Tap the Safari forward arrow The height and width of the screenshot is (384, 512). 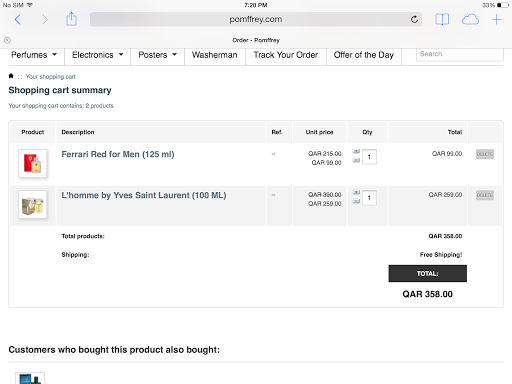click(x=45, y=20)
